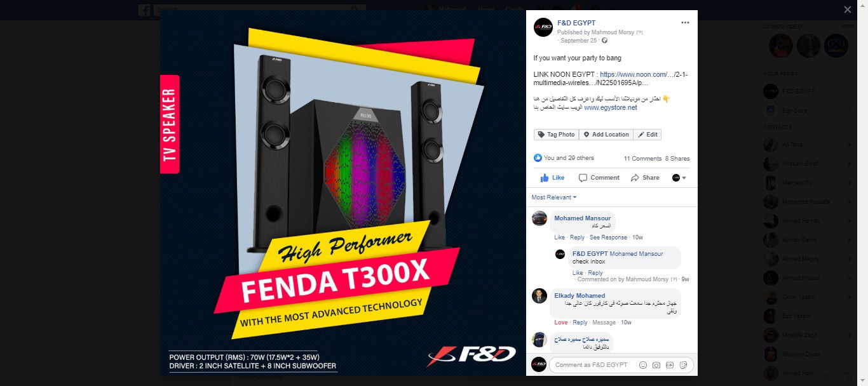The image size is (868, 386).
Task: Open the www.egystore.net link
Action: pos(610,108)
